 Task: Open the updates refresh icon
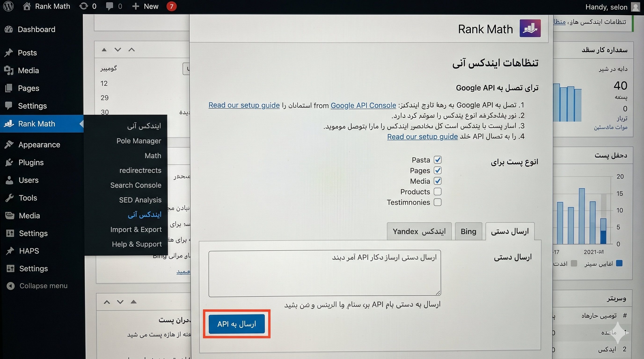click(84, 6)
